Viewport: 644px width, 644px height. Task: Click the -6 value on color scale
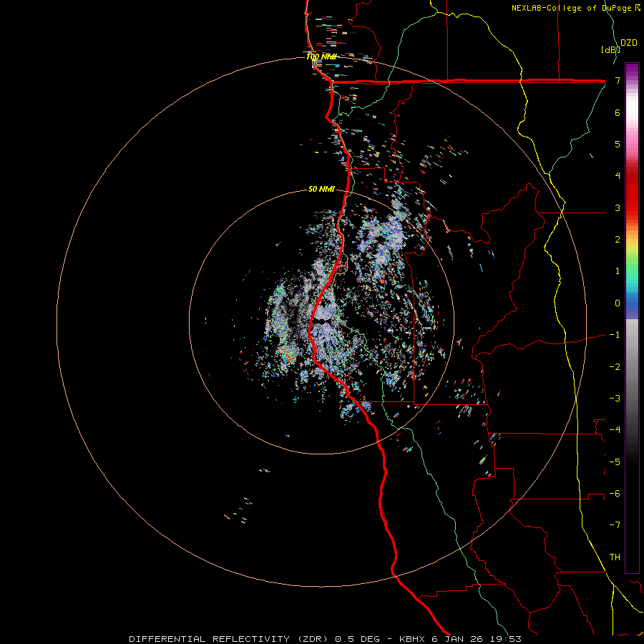[615, 494]
